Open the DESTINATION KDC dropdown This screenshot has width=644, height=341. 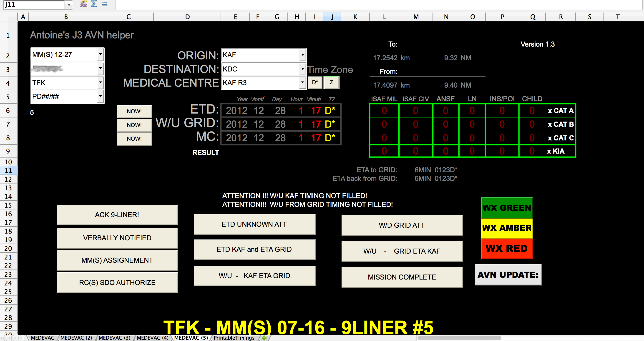pos(302,69)
